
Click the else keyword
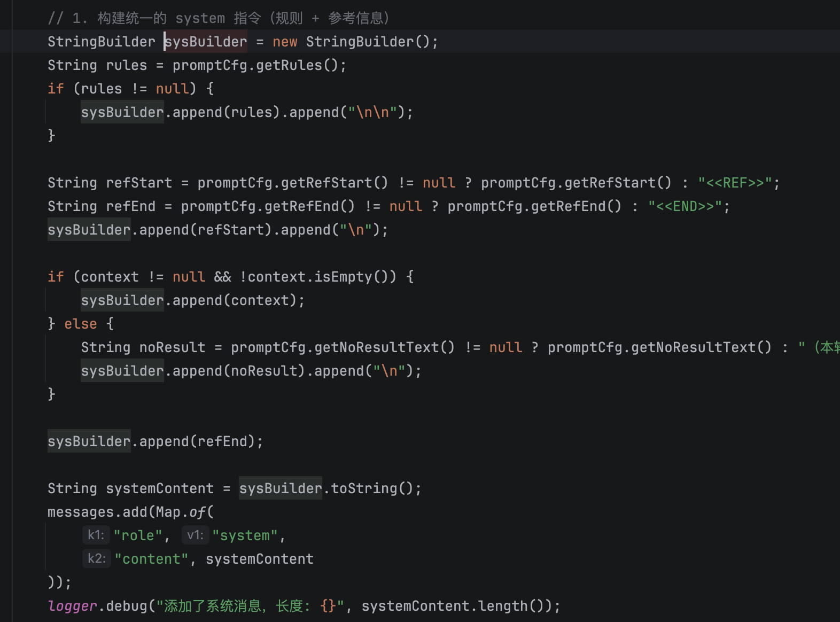click(x=81, y=324)
